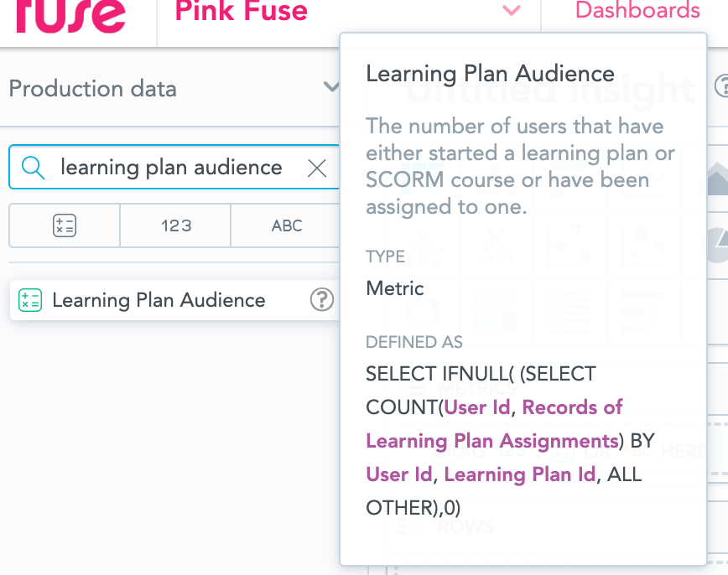Click Learning Plan Id link

[x=520, y=474]
